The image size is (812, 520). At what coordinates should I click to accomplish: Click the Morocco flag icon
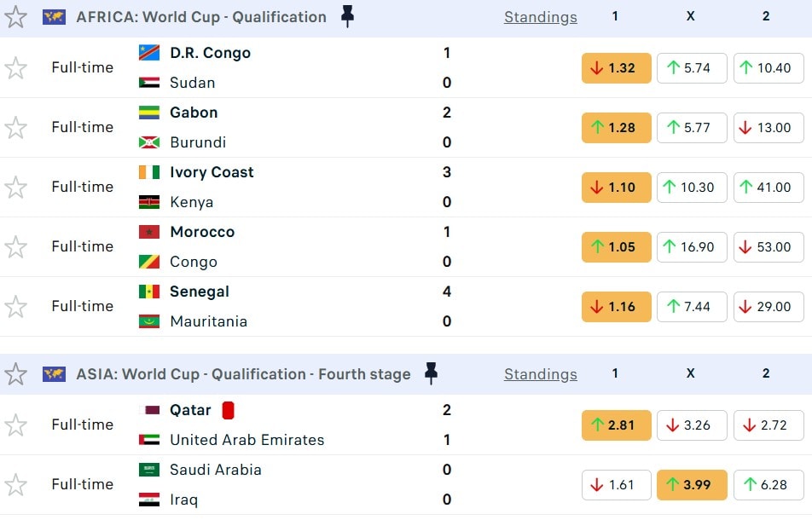tap(149, 232)
